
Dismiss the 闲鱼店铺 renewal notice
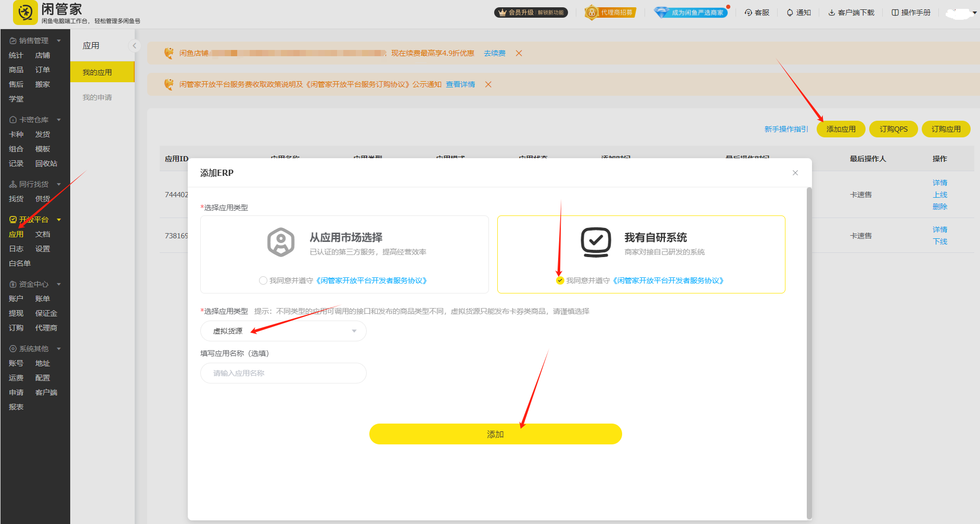519,53
